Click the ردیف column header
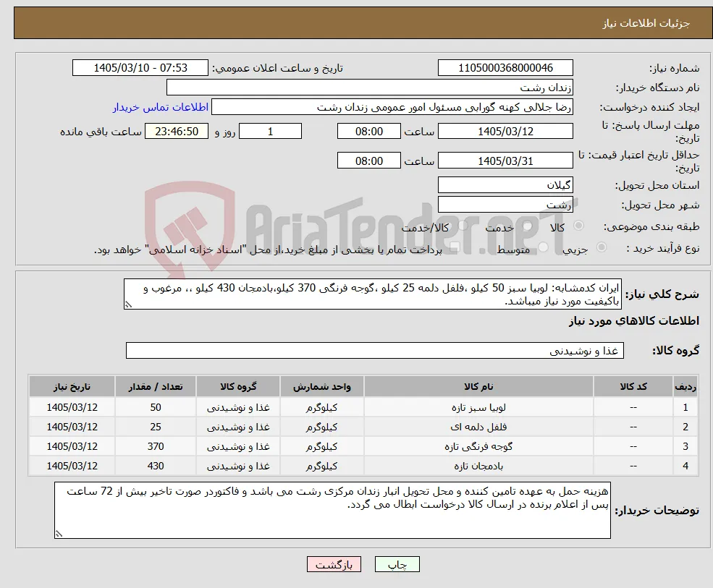This screenshot has height=588, width=713. coord(685,387)
